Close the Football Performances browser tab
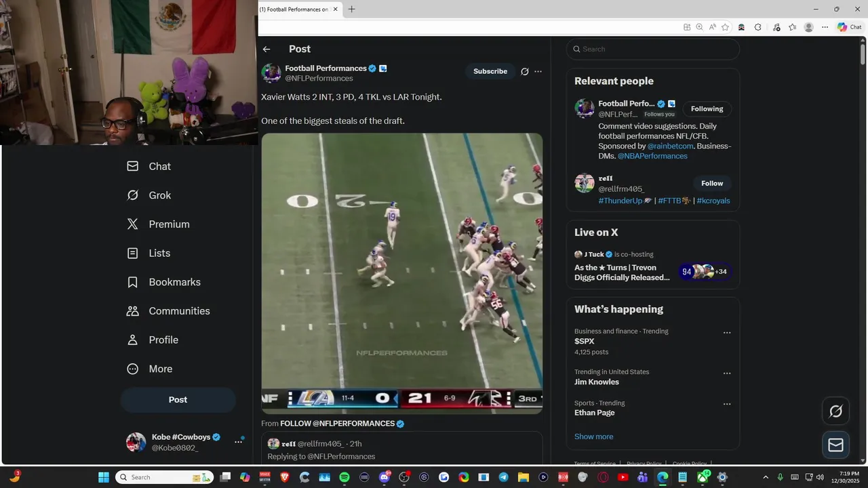Screen dimensions: 868x488 pyautogui.click(x=335, y=9)
